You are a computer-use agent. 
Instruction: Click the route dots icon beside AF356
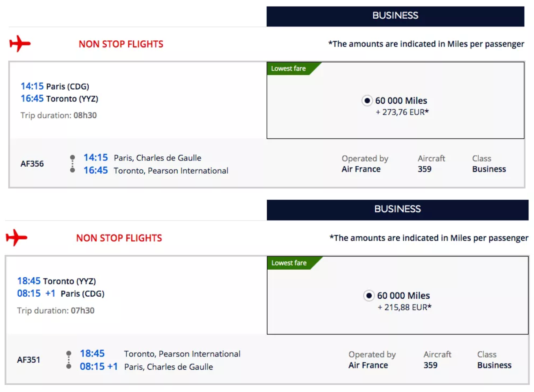click(73, 163)
